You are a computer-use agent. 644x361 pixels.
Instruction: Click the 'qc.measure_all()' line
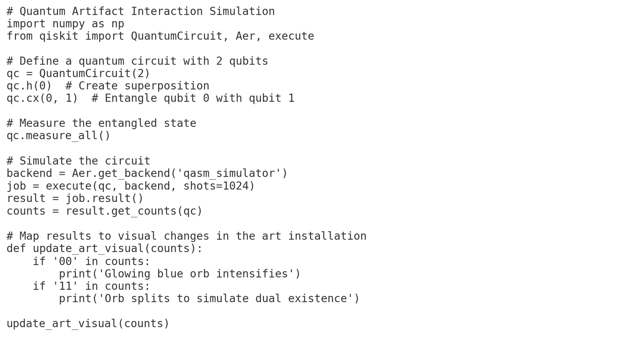(x=59, y=136)
